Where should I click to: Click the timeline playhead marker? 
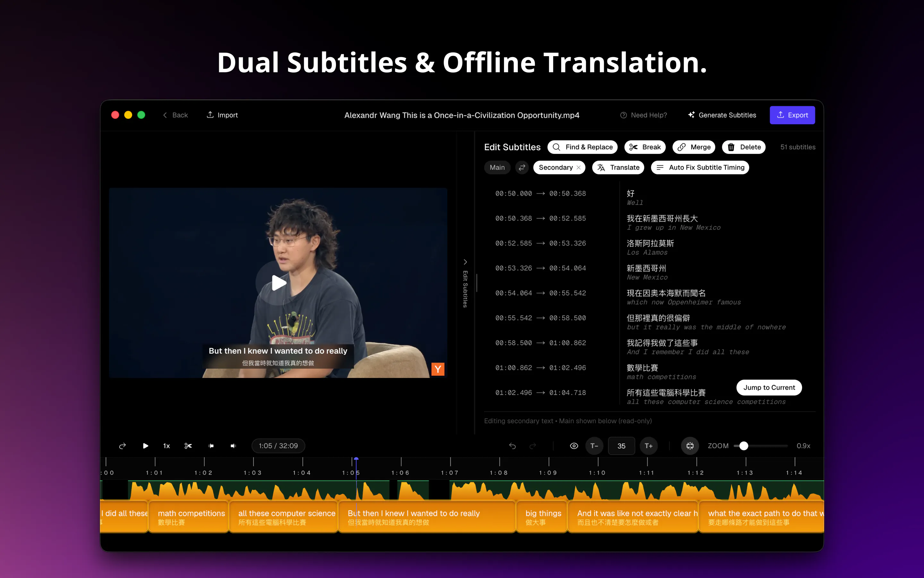(356, 459)
